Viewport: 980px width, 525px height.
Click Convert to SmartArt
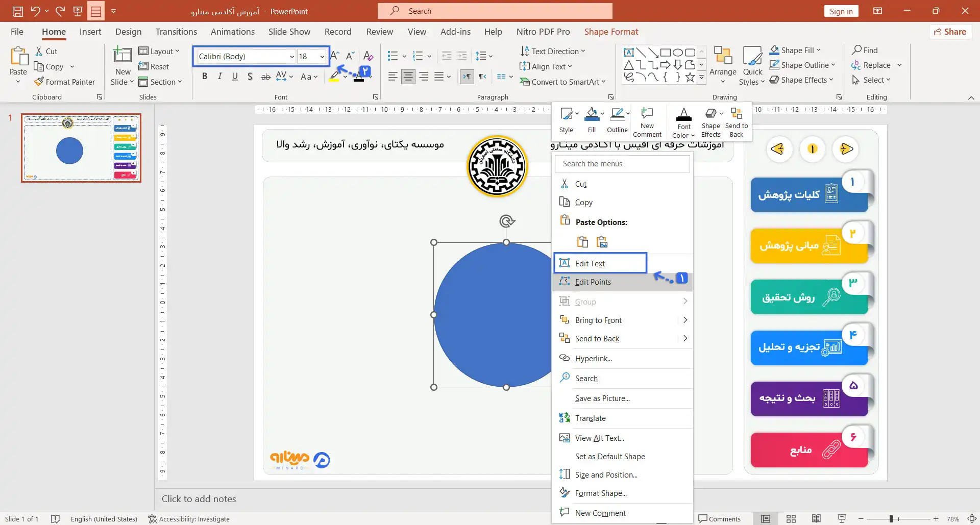click(562, 82)
